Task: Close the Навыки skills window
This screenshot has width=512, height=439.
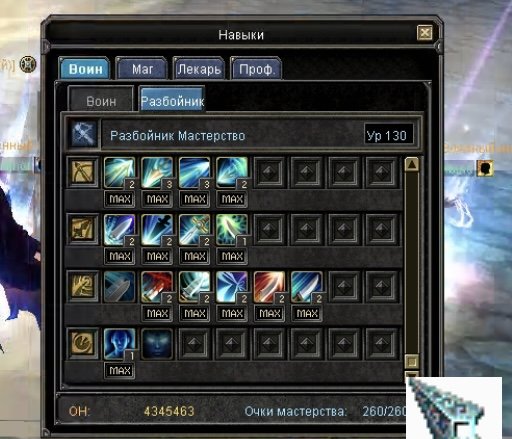Action: click(x=425, y=33)
